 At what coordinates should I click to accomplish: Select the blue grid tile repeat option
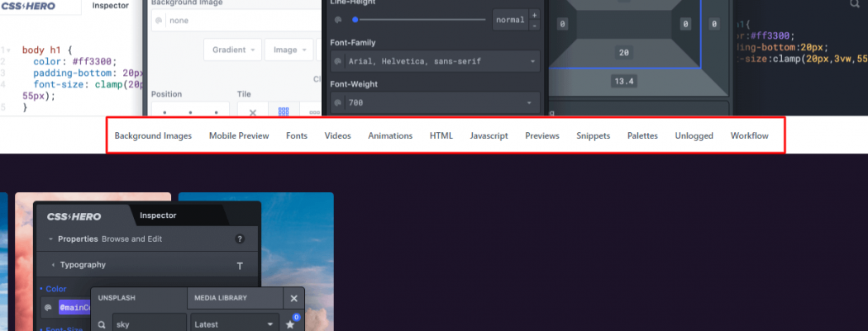tap(284, 112)
